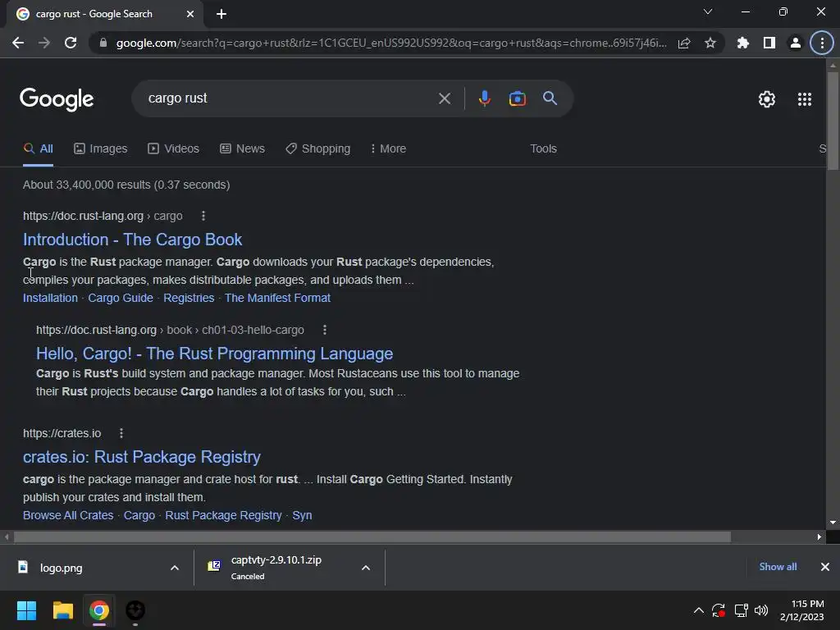This screenshot has height=630, width=840.
Task: Click captvty-2.9.10.1.zip download item
Action: coord(276,568)
